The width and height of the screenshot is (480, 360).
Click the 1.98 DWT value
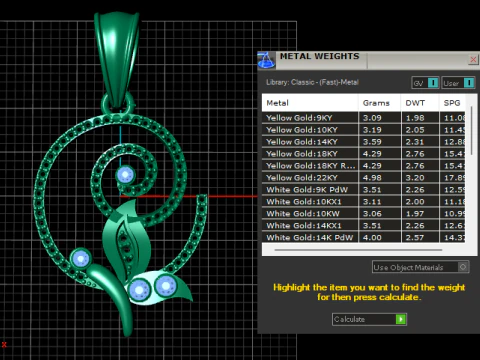[x=415, y=118]
